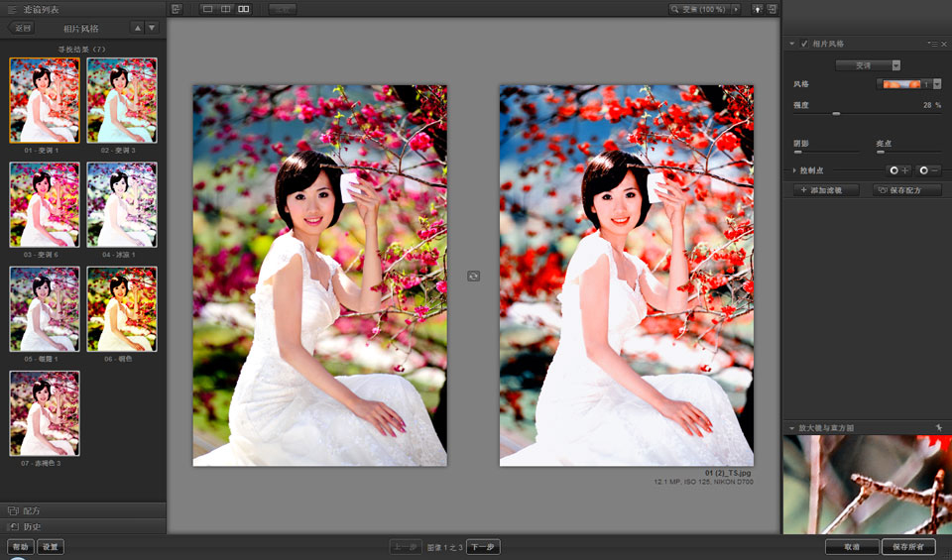Toggle the left panel visibility icon

177,9
